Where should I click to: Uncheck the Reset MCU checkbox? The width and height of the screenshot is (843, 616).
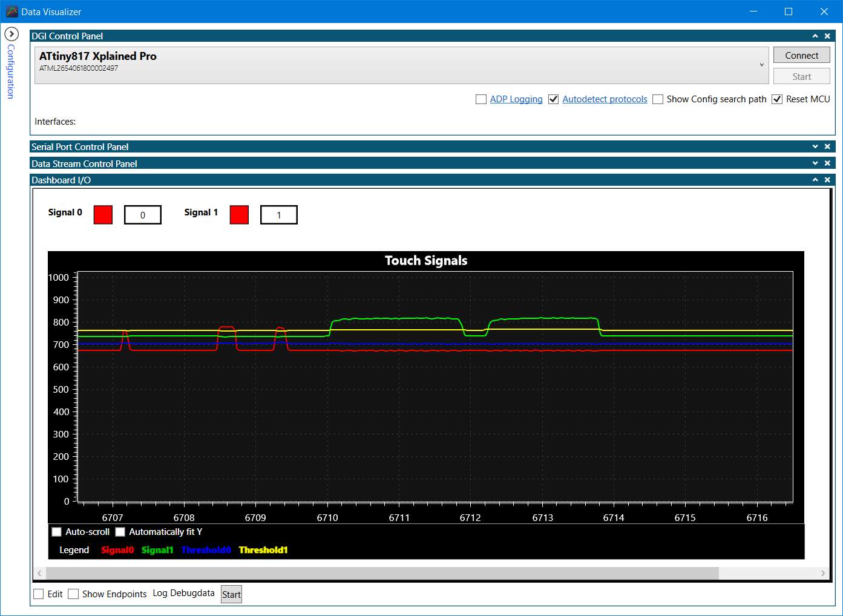777,99
